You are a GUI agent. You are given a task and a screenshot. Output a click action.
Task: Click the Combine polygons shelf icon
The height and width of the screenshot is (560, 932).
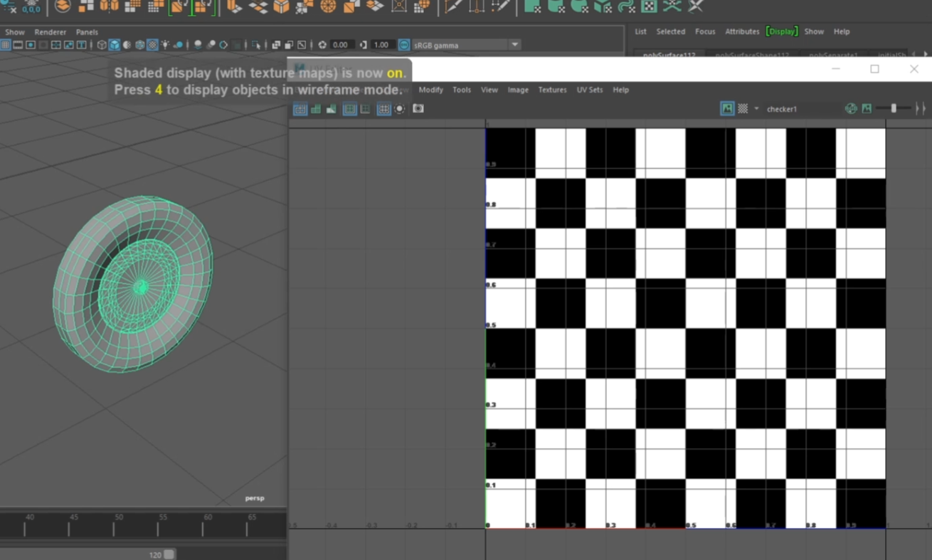pyautogui.click(x=63, y=6)
